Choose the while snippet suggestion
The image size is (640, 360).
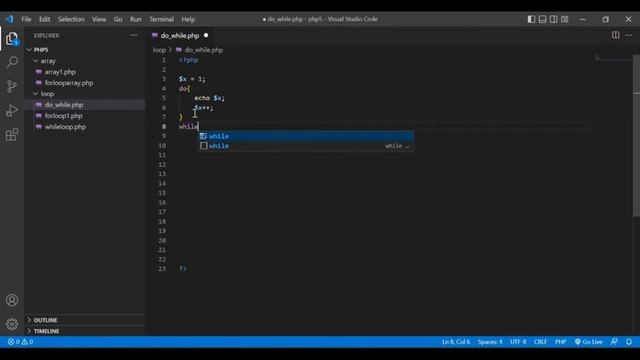point(306,146)
